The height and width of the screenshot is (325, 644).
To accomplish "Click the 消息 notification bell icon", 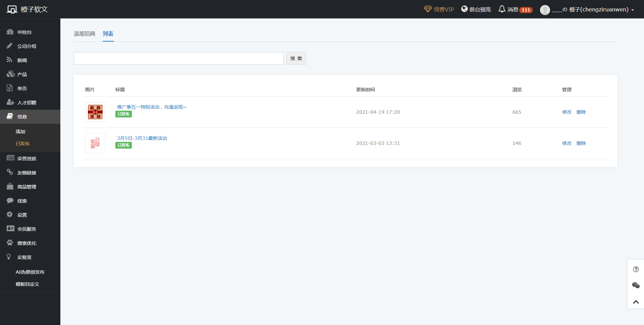I will tap(502, 9).
